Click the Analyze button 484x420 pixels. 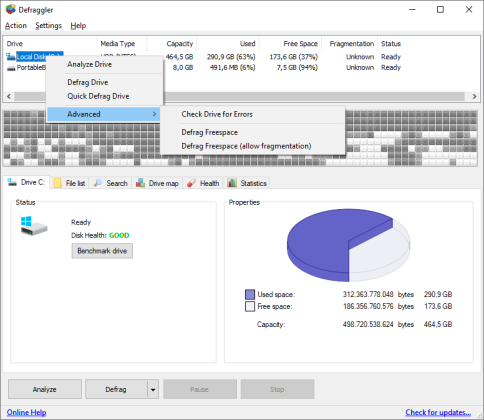[45, 389]
